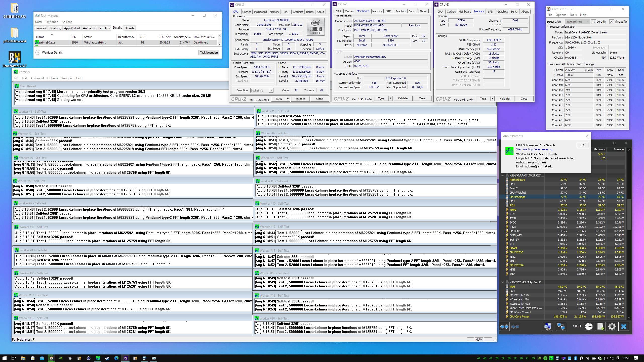Launch BenchMate 0.10.7 desktop shortcut
Screen dimensions: 644x362
pos(14,59)
